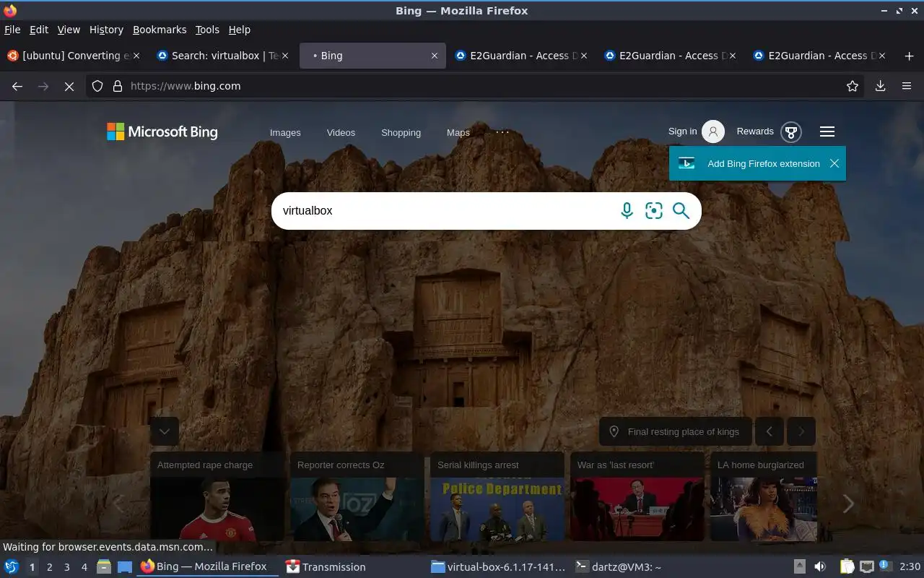This screenshot has height=578, width=924.
Task: Click the update notifier tray icon
Action: coord(886,567)
